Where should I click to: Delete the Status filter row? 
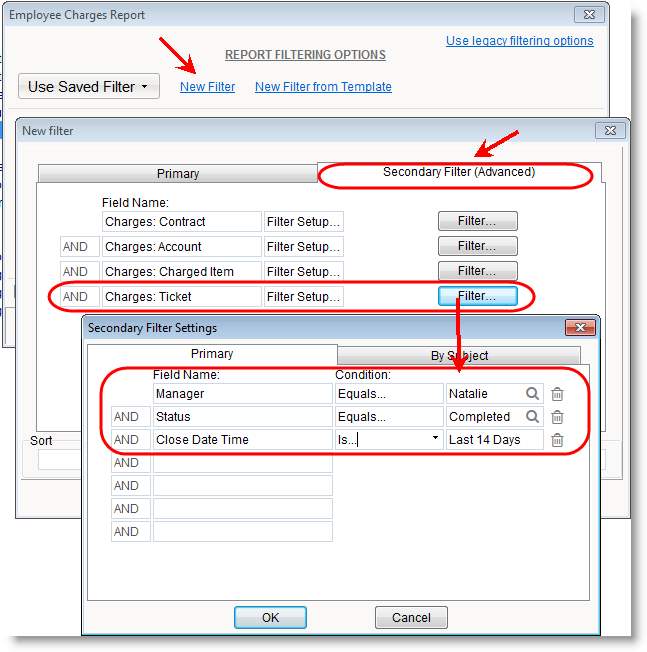pos(558,417)
